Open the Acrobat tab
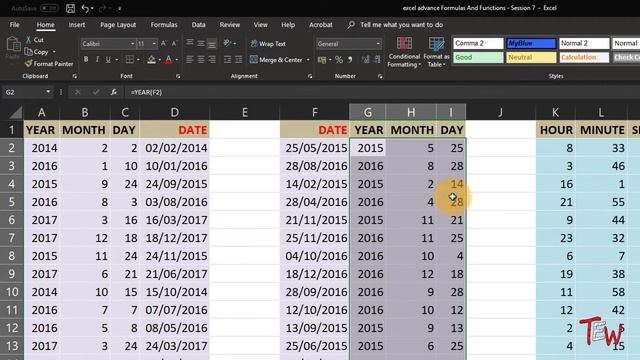 point(320,25)
